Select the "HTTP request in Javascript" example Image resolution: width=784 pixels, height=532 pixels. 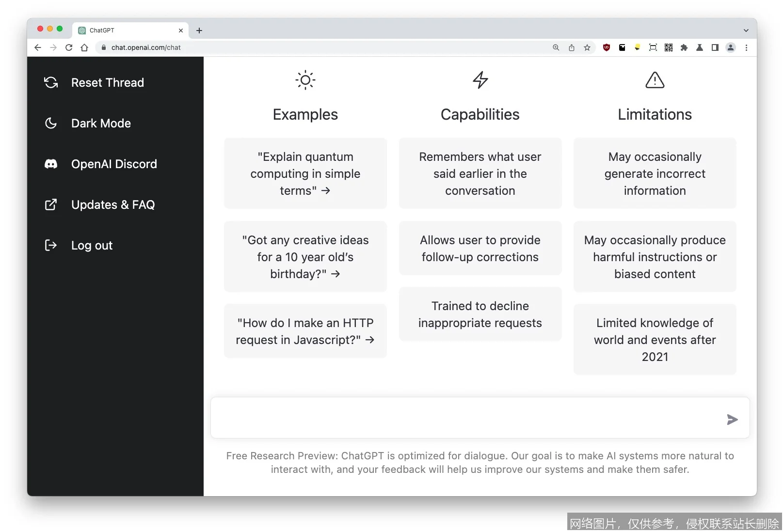pyautogui.click(x=305, y=331)
